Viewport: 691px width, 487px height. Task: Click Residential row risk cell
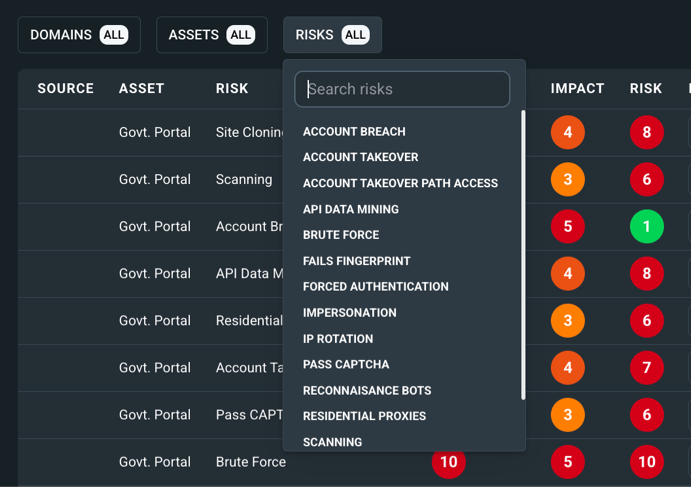point(249,320)
